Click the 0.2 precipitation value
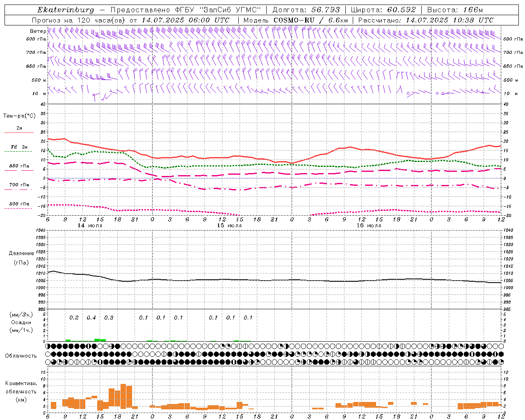This screenshot has width=525, height=420. (74, 318)
